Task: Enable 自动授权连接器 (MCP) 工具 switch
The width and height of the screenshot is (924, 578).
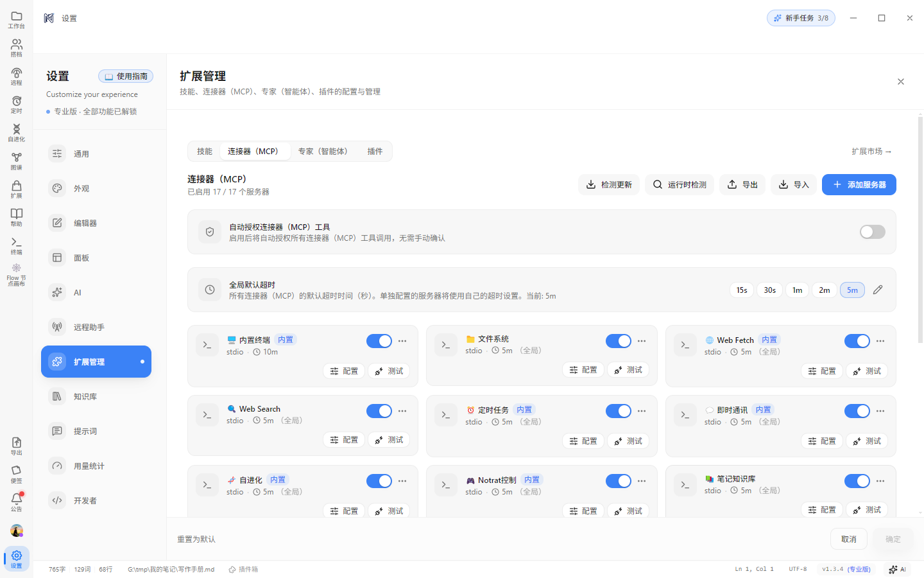Action: [x=873, y=232]
